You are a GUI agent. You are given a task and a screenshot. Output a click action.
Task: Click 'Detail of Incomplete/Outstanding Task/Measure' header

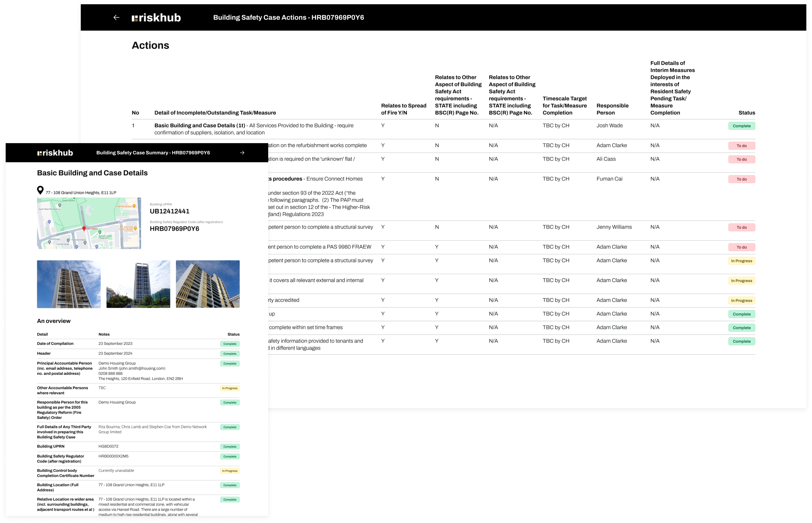point(215,113)
